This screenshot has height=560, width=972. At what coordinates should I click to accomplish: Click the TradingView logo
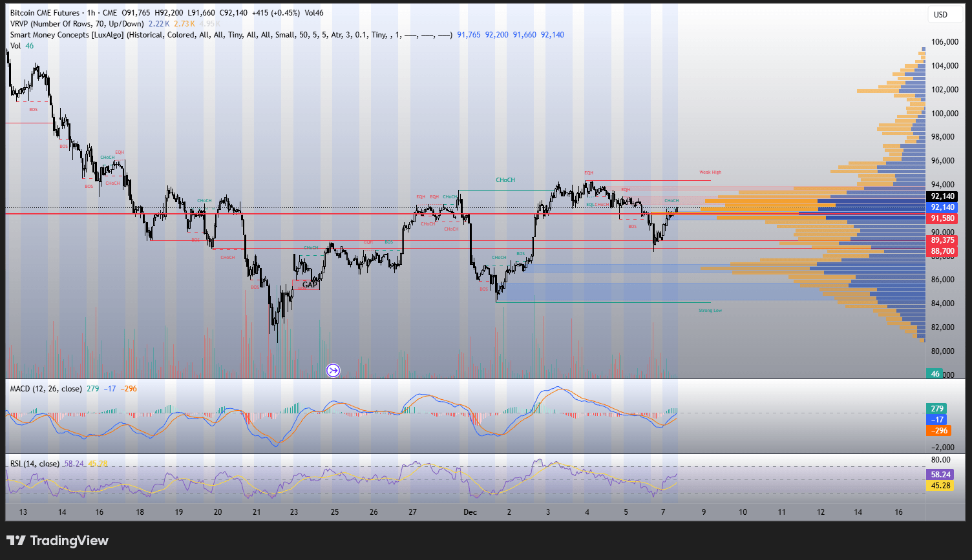tap(58, 541)
